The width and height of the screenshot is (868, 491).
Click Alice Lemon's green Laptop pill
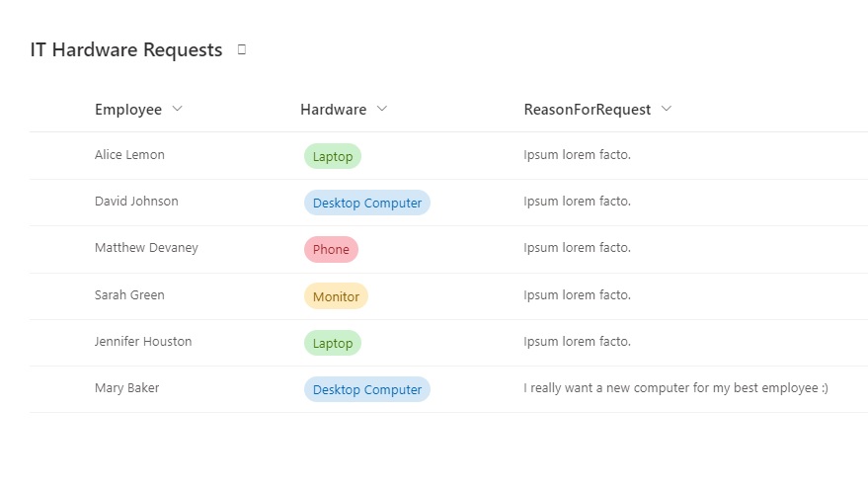point(333,156)
